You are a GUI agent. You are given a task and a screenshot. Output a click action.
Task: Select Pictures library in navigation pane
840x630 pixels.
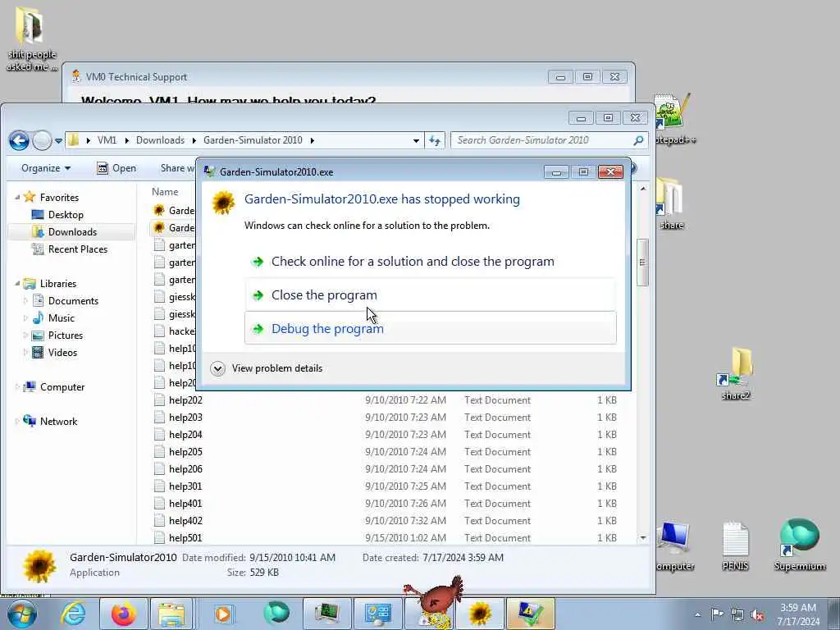point(66,336)
